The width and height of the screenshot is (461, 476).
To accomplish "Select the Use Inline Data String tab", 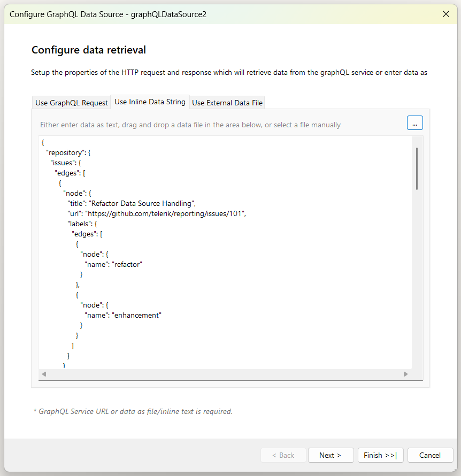I will coord(149,102).
